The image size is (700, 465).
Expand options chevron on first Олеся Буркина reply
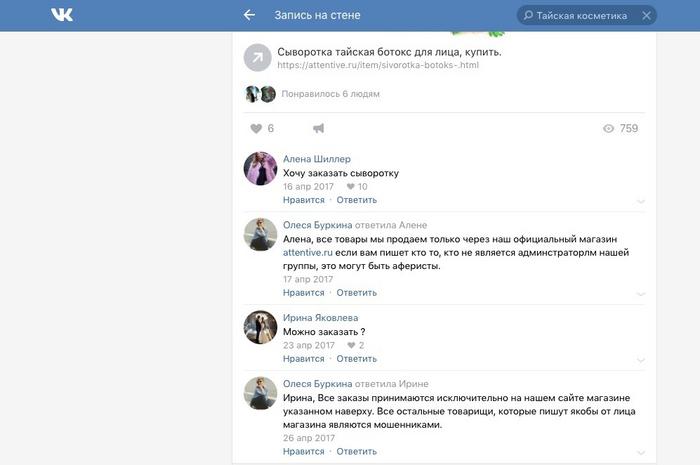click(x=641, y=295)
